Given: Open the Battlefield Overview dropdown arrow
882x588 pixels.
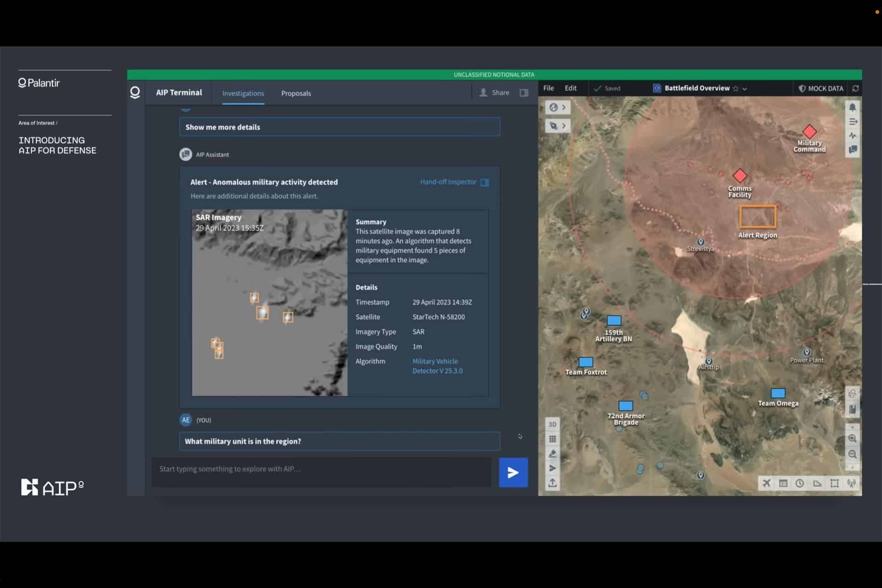Looking at the screenshot, I should tap(745, 89).
